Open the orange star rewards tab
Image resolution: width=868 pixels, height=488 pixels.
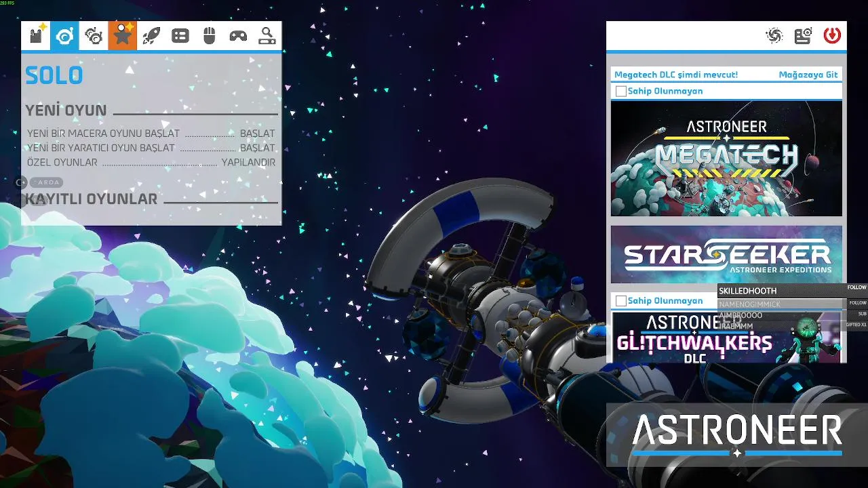[123, 36]
